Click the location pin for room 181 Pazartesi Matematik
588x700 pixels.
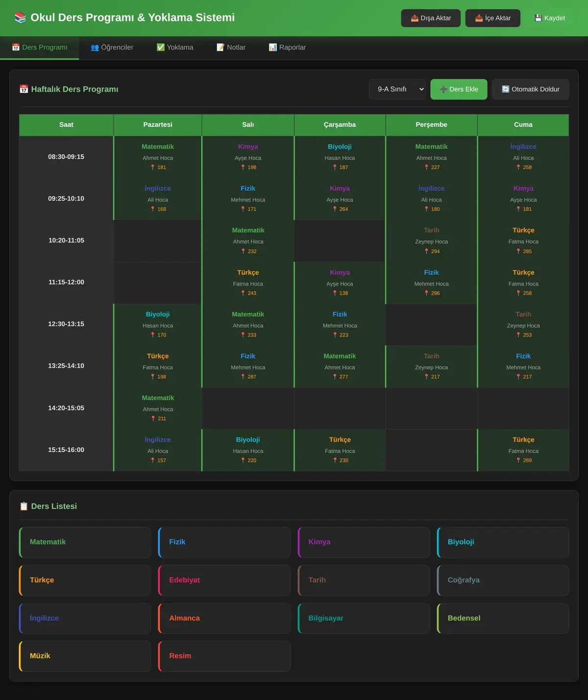153,168
